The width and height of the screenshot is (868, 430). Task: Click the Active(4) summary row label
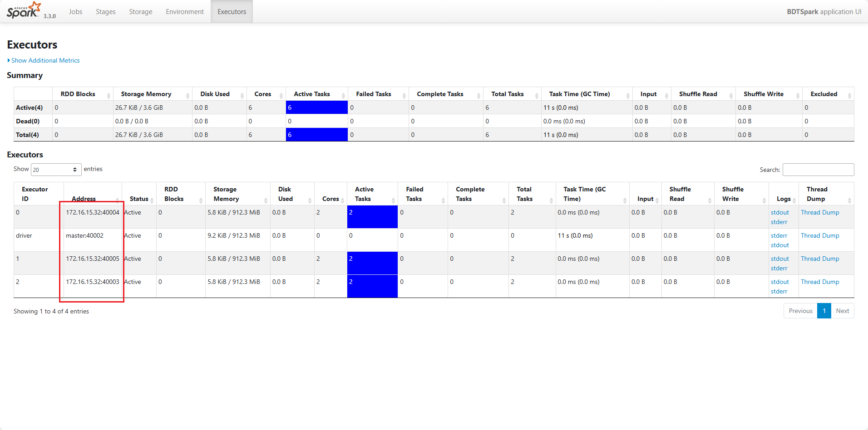click(x=29, y=107)
